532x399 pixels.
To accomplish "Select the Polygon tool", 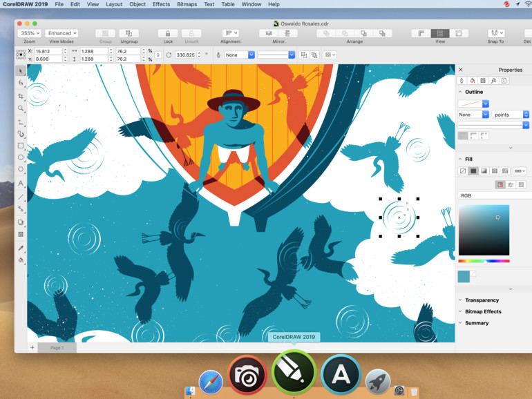I will 21,169.
